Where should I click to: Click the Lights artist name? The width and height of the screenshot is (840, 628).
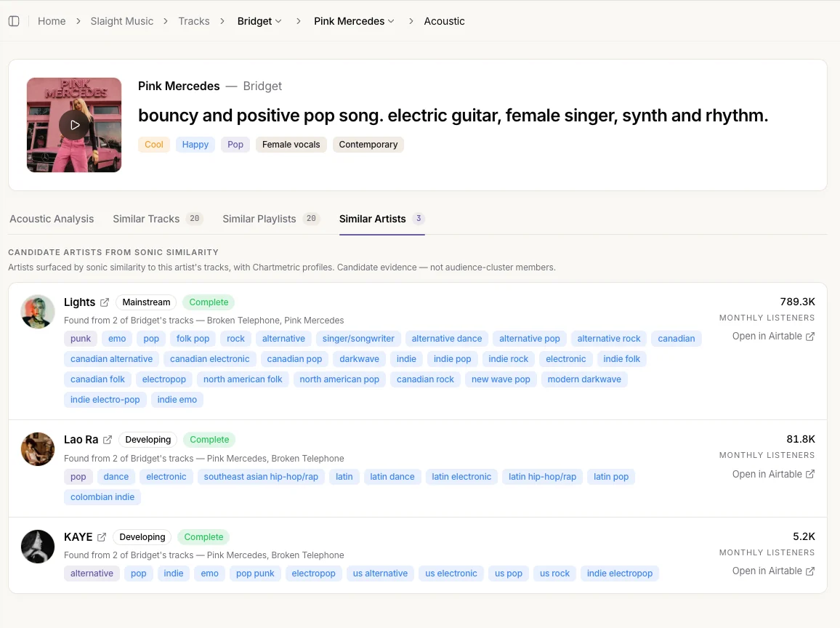click(79, 302)
